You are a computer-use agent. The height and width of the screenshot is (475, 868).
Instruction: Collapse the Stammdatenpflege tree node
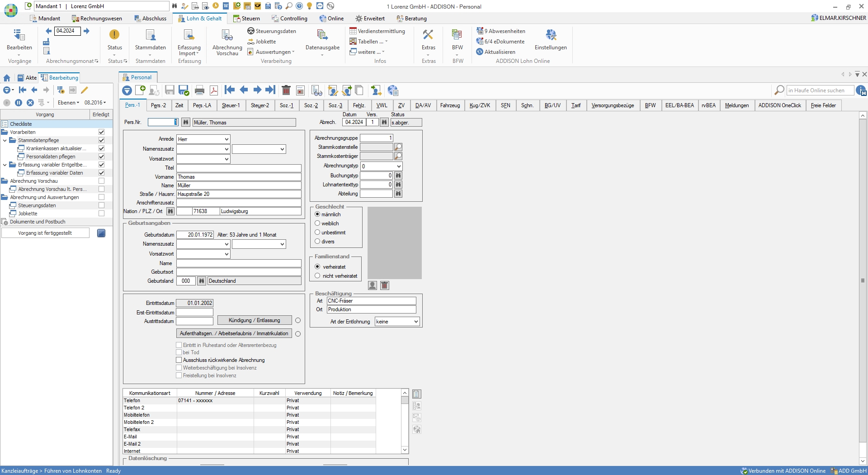(5, 140)
